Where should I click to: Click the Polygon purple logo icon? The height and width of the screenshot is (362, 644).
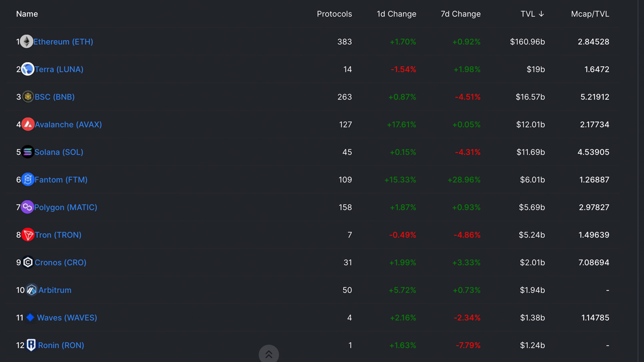[x=28, y=207]
